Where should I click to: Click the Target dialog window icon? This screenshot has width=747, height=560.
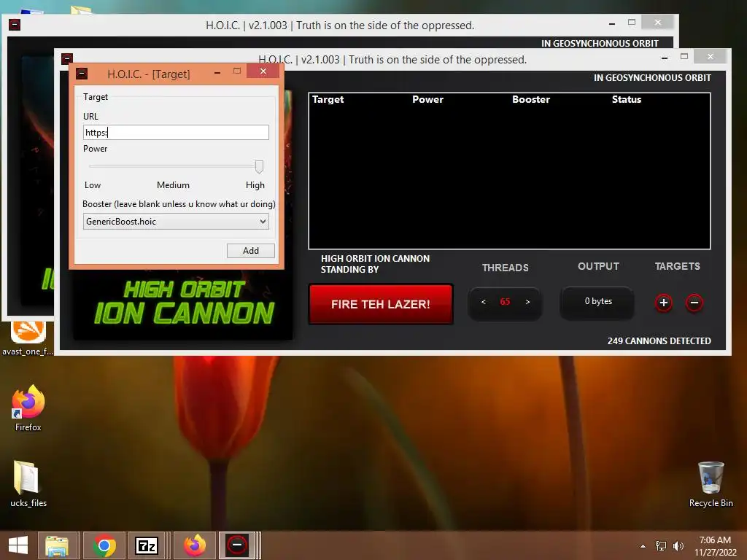(x=82, y=74)
